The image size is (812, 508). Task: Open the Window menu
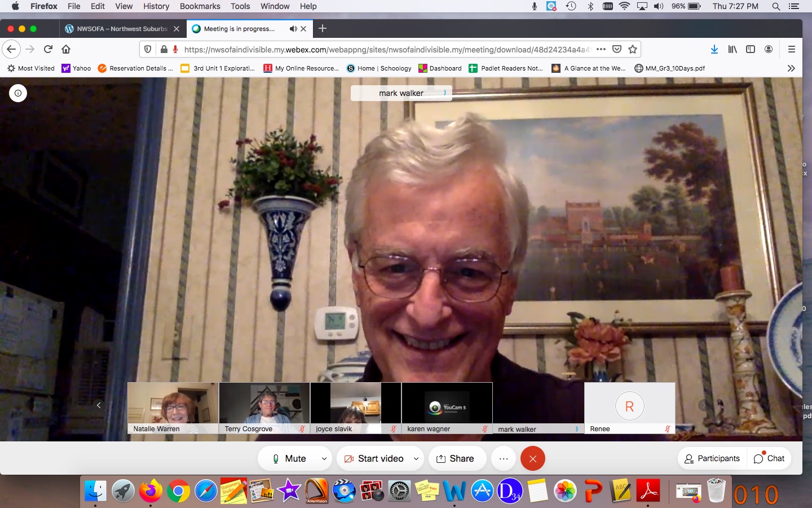(x=275, y=6)
